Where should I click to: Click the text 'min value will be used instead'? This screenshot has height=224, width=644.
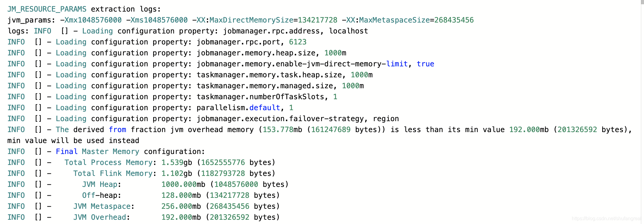tap(73, 141)
